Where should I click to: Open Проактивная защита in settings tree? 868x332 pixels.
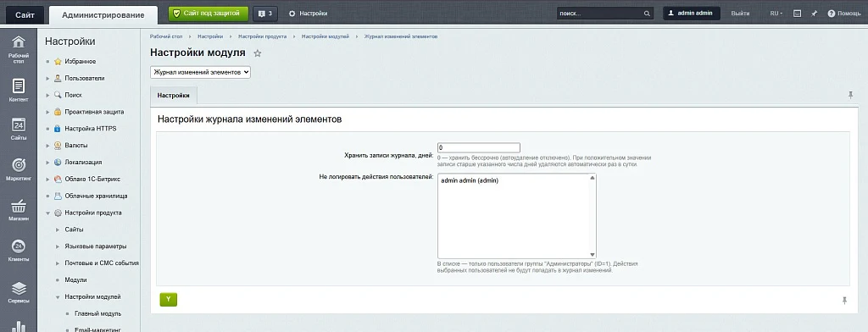(x=94, y=112)
